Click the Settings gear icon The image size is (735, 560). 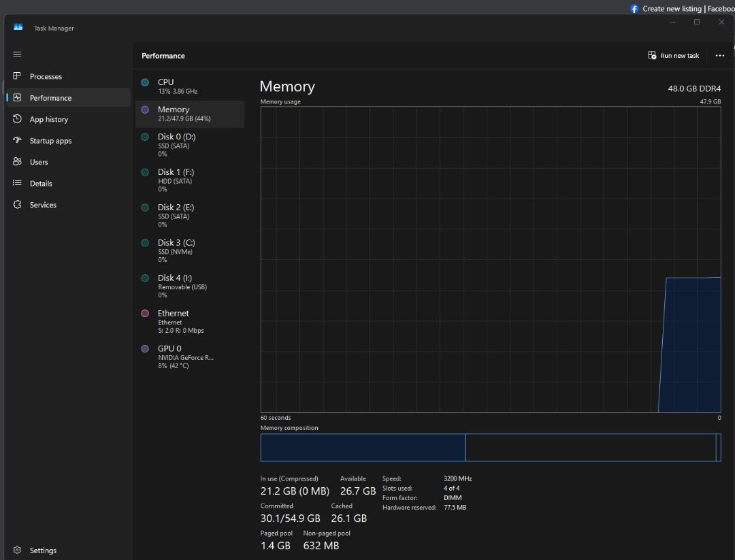(x=17, y=550)
